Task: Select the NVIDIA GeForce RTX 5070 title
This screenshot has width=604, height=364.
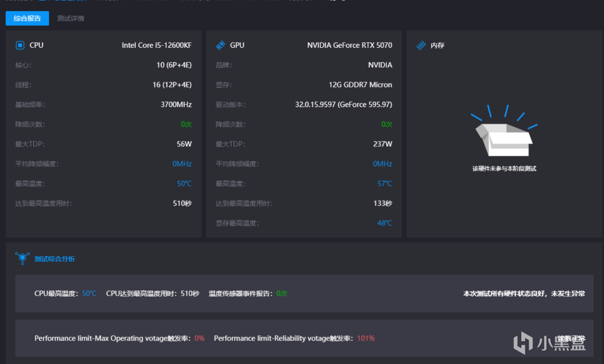Action: (x=350, y=45)
